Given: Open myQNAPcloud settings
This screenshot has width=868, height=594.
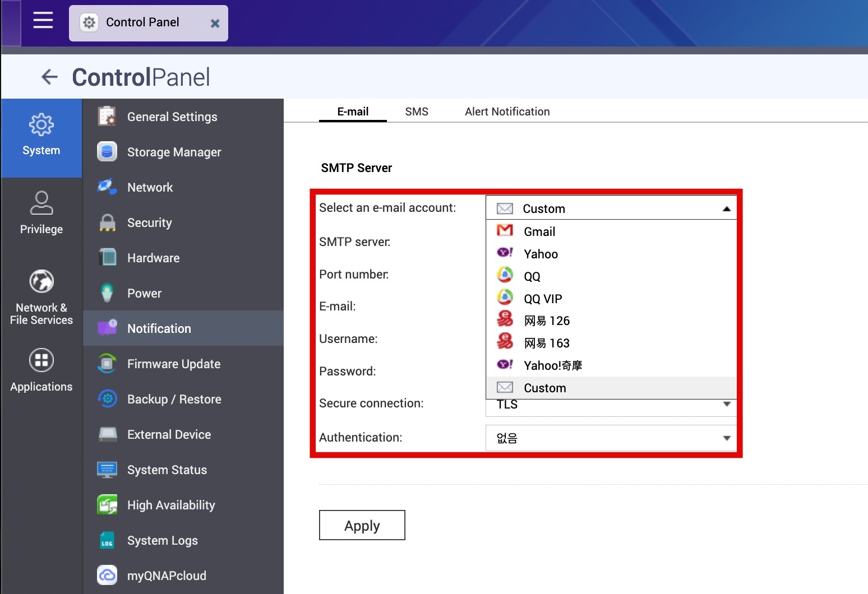Looking at the screenshot, I should tap(183, 576).
